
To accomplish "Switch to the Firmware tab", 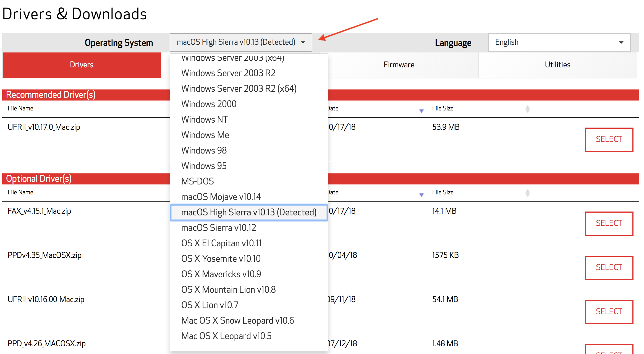I will point(399,65).
